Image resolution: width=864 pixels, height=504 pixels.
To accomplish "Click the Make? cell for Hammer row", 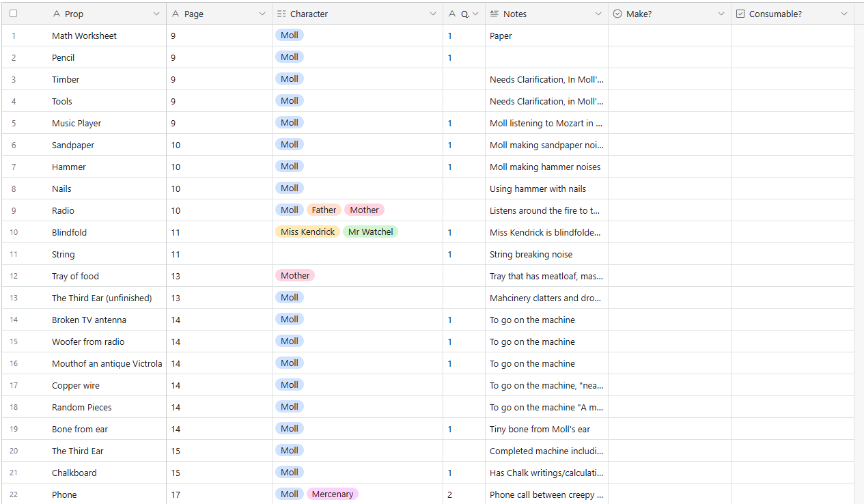I will click(x=669, y=167).
